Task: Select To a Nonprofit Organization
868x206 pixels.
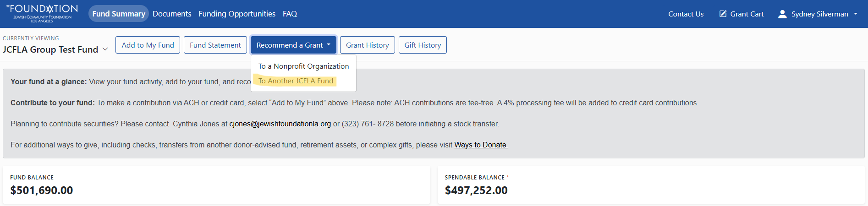Action: click(x=303, y=66)
